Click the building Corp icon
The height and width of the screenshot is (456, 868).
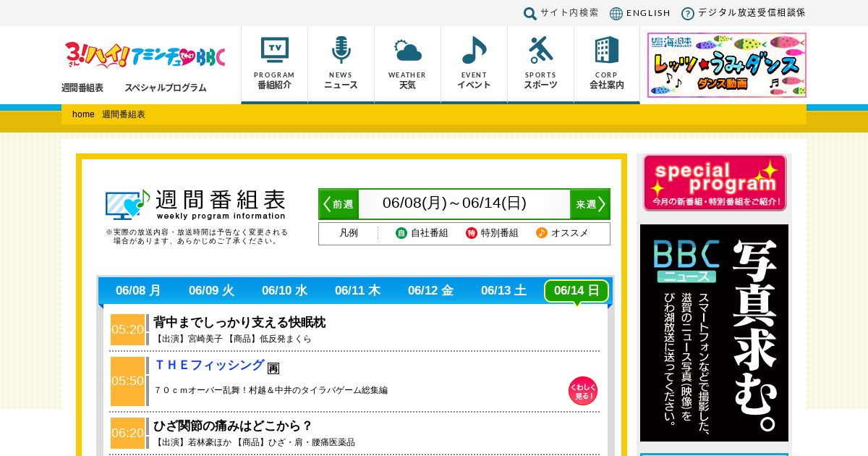click(x=606, y=51)
